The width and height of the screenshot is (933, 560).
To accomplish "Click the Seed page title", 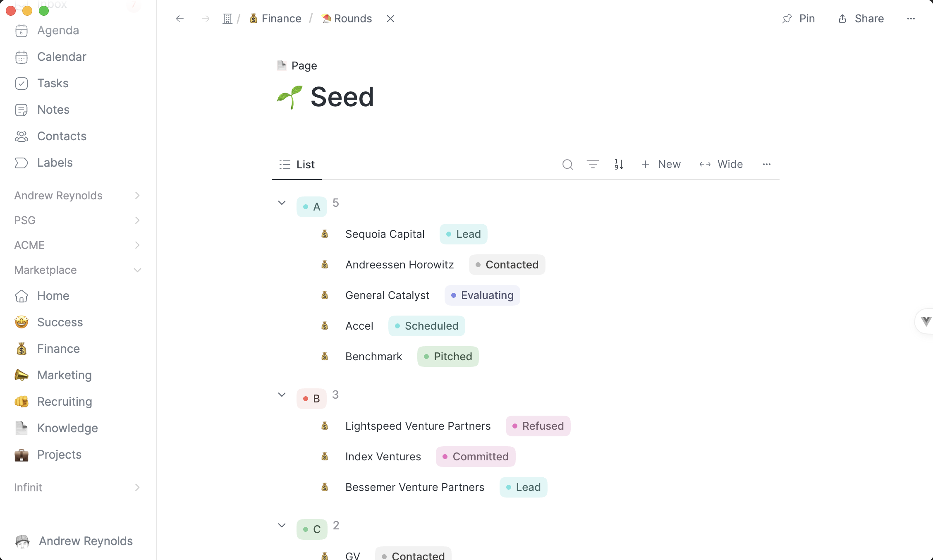I will point(342,97).
